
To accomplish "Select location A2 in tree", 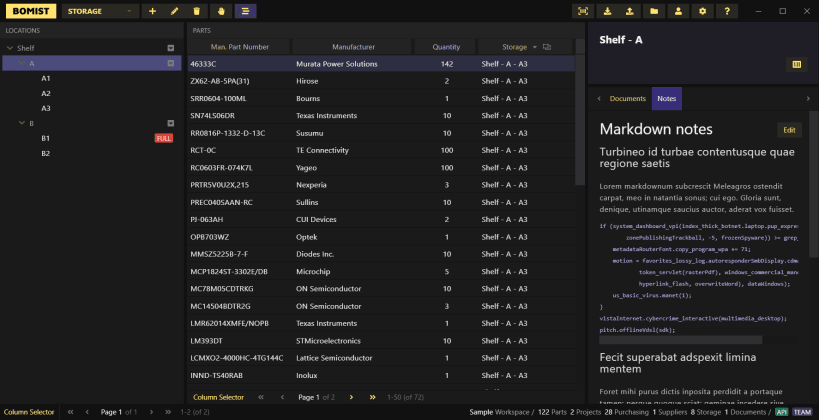I will point(46,94).
